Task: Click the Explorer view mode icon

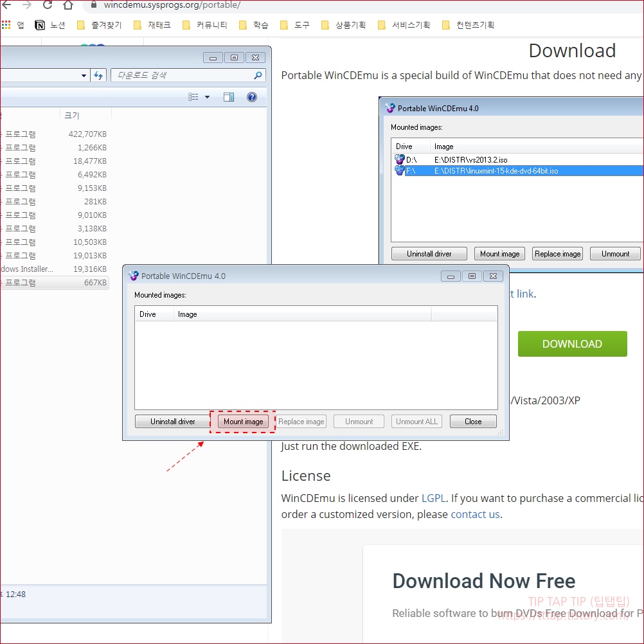Action: point(193,97)
